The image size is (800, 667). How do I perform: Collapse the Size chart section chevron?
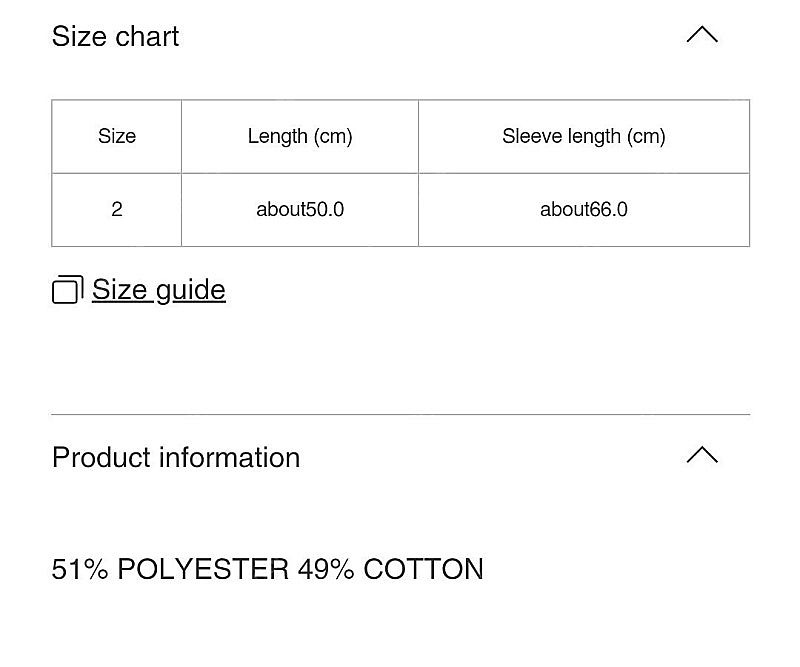702,35
